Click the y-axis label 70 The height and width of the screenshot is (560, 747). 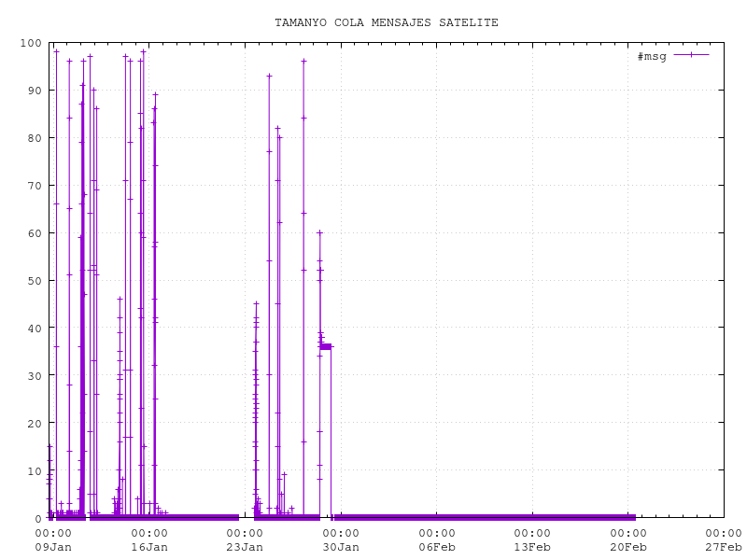[35, 186]
